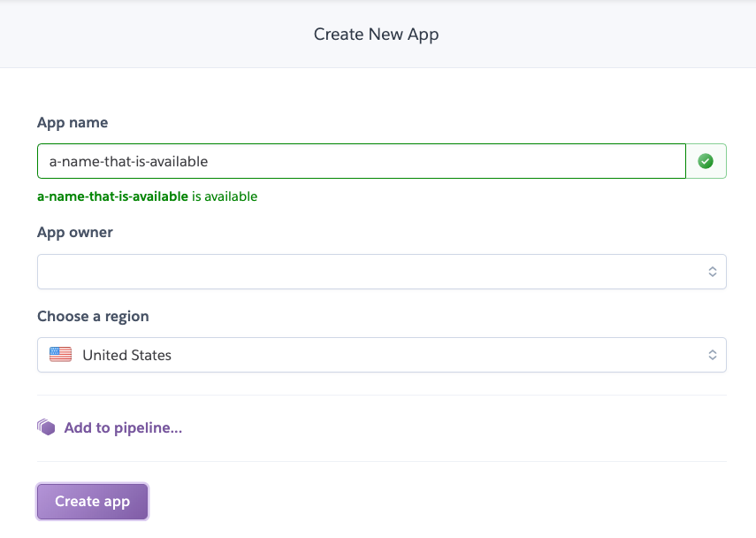Click the "is available" status text
756x538 pixels.
tap(225, 196)
